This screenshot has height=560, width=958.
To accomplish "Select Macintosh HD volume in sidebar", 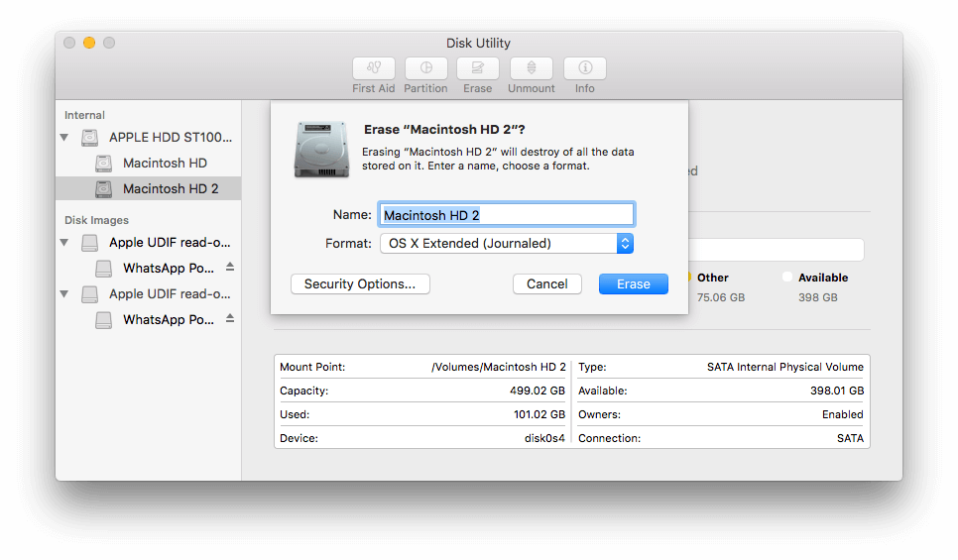I will 165,163.
